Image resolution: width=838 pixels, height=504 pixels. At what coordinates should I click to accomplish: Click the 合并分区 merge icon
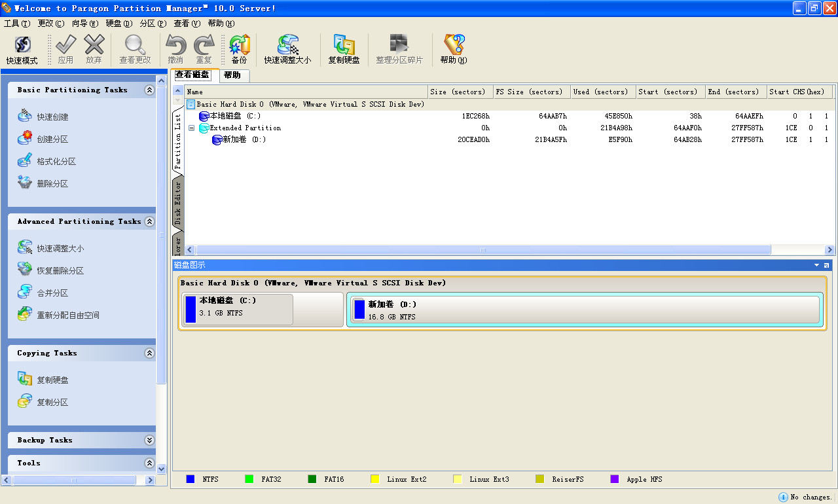24,293
